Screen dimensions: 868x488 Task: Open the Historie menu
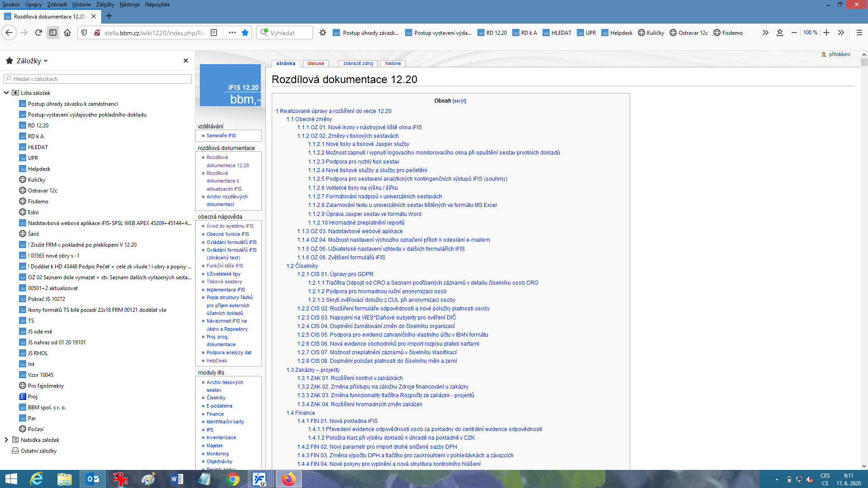click(x=81, y=5)
